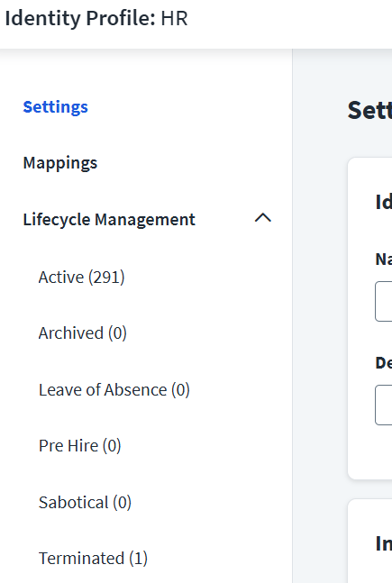Open the Settings section in sidebar
Screen dimensions: 392x583
55,107
